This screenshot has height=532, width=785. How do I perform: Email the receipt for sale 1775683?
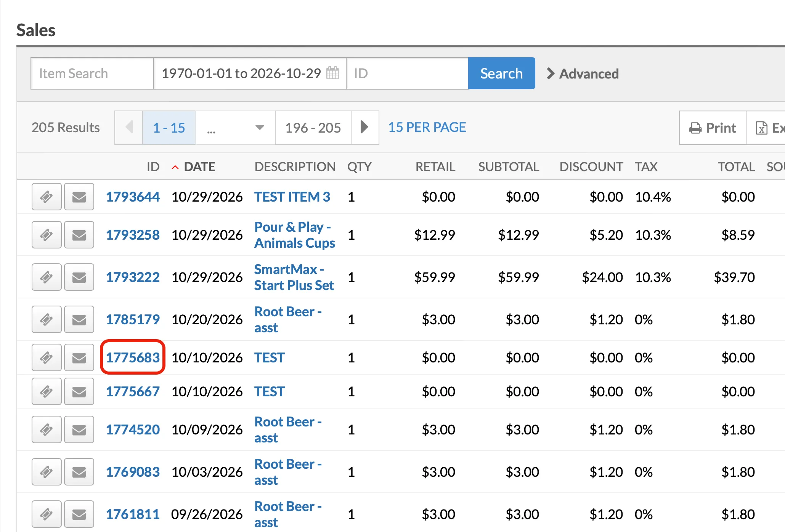coord(79,357)
